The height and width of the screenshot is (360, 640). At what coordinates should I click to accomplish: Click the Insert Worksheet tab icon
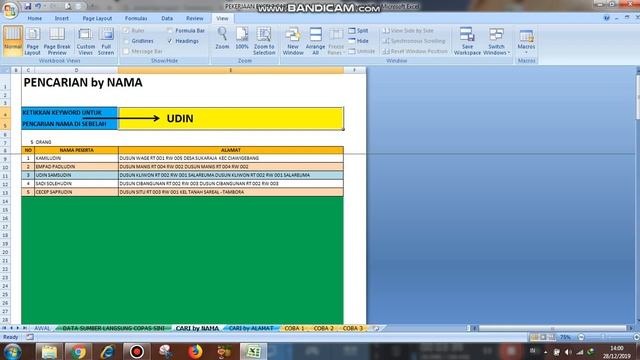click(376, 328)
